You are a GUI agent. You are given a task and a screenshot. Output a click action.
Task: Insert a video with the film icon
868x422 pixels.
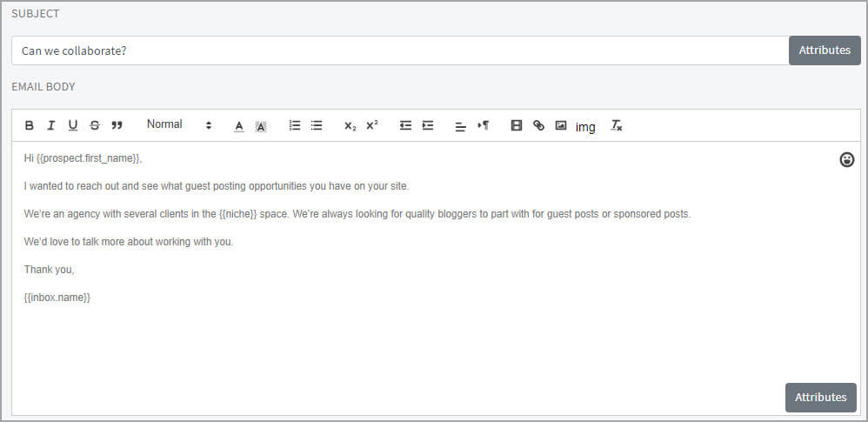[517, 125]
